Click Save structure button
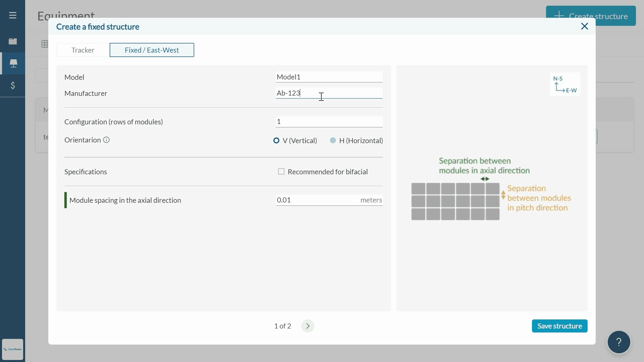Image resolution: width=644 pixels, height=362 pixels. coord(559,326)
